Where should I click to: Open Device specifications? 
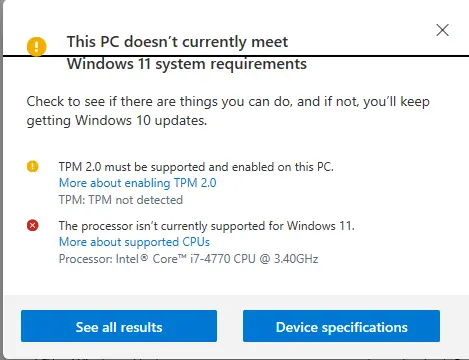(341, 326)
